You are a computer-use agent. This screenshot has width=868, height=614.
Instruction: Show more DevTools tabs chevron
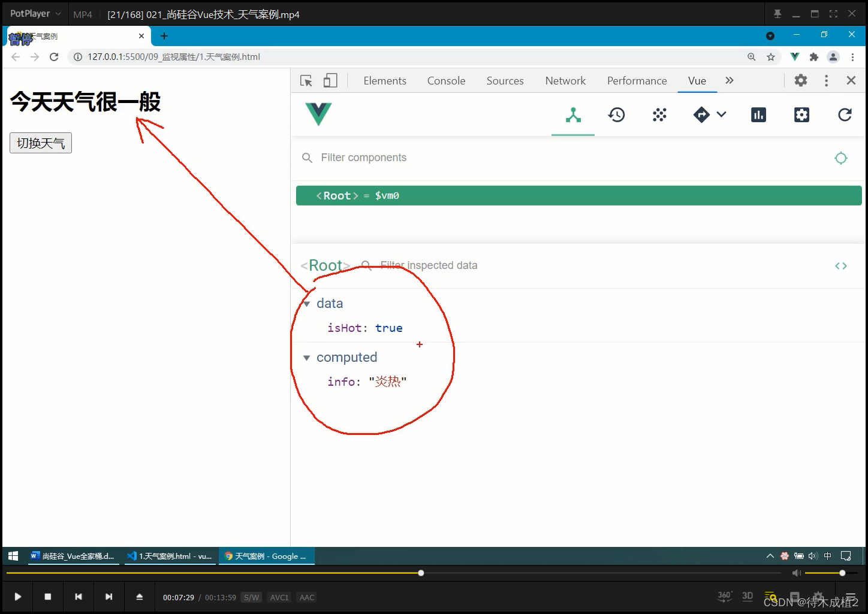[x=729, y=80]
